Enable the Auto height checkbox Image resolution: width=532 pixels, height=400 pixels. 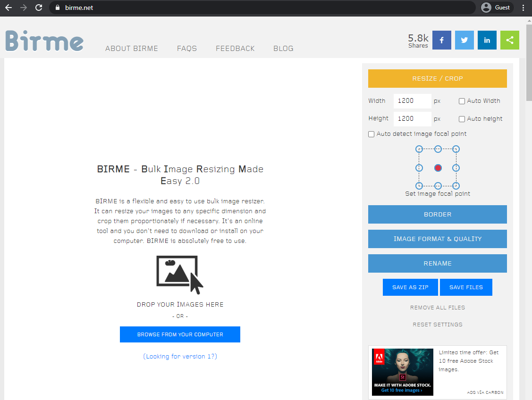pos(462,119)
